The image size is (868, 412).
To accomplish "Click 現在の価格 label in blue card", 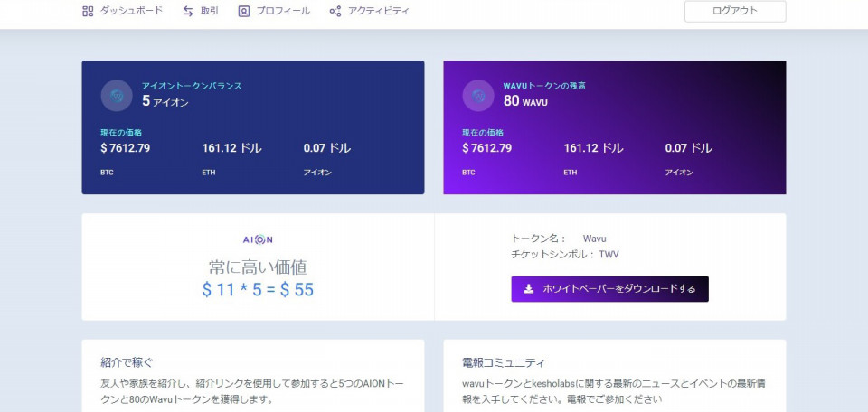I will pyautogui.click(x=121, y=133).
